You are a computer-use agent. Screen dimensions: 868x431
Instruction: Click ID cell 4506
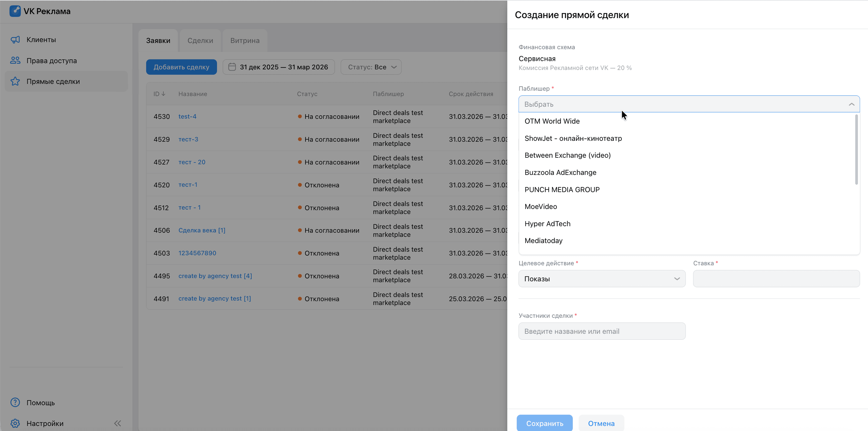click(x=162, y=230)
